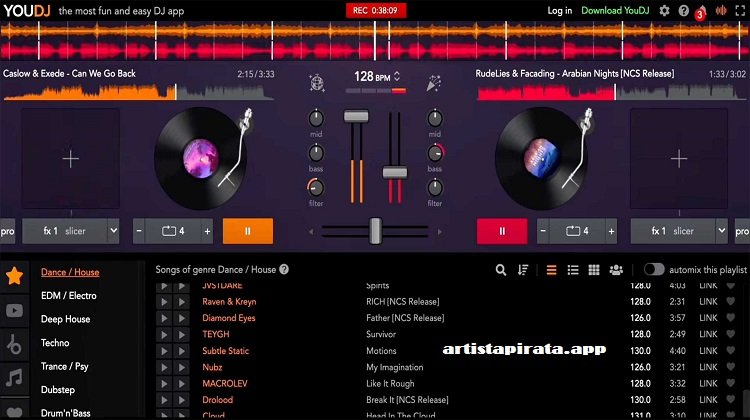Click the audio waveform icon in header

[x=721, y=11]
